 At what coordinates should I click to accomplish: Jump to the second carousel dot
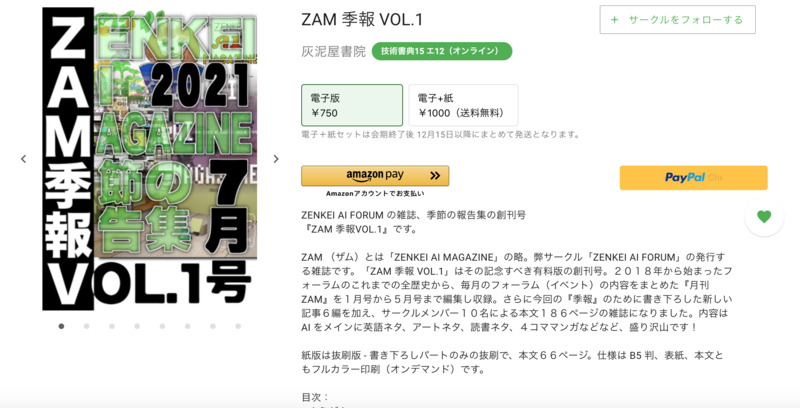click(87, 326)
